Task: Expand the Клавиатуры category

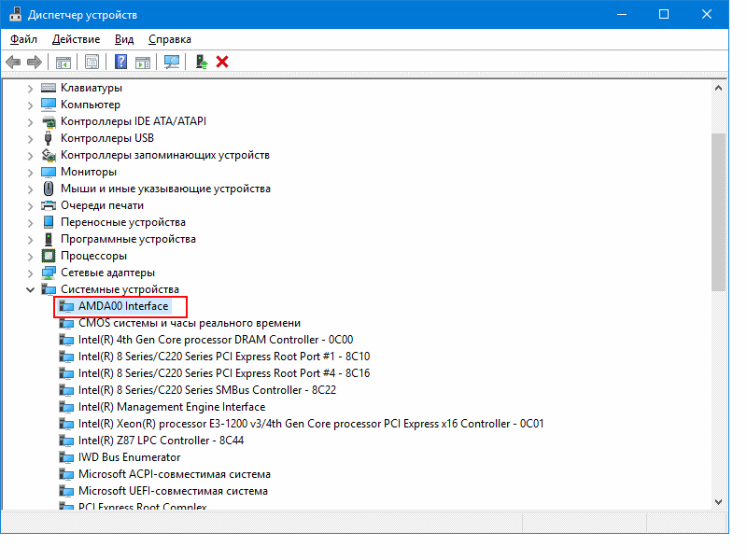Action: click(x=30, y=88)
